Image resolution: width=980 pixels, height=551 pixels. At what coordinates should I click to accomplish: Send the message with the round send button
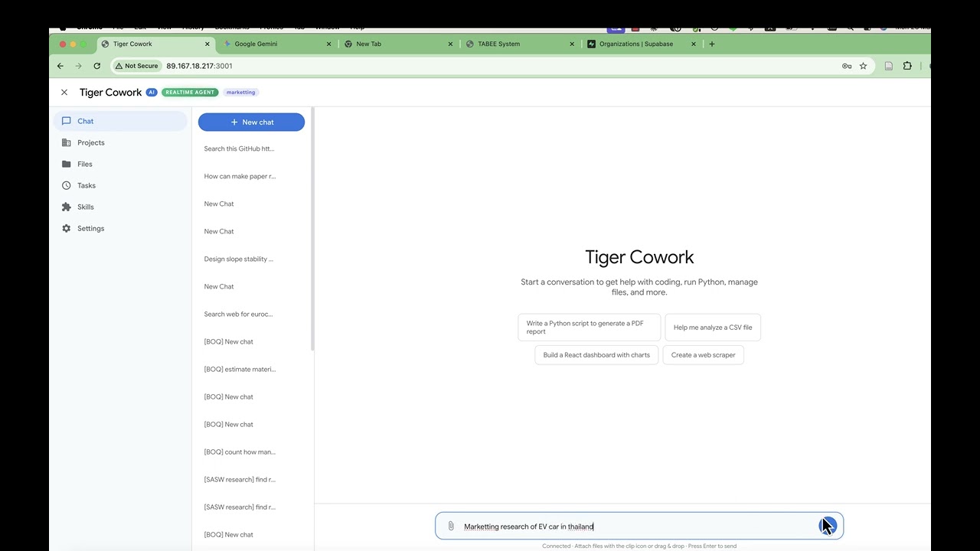tap(828, 526)
